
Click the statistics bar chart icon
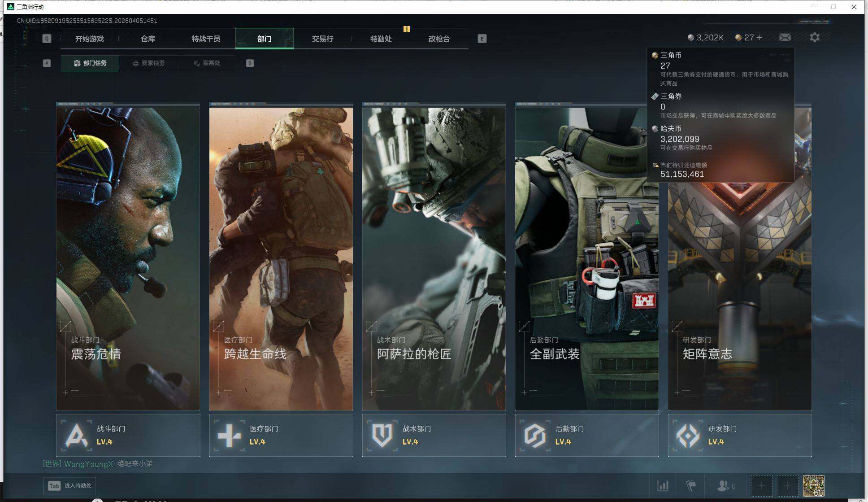663,486
